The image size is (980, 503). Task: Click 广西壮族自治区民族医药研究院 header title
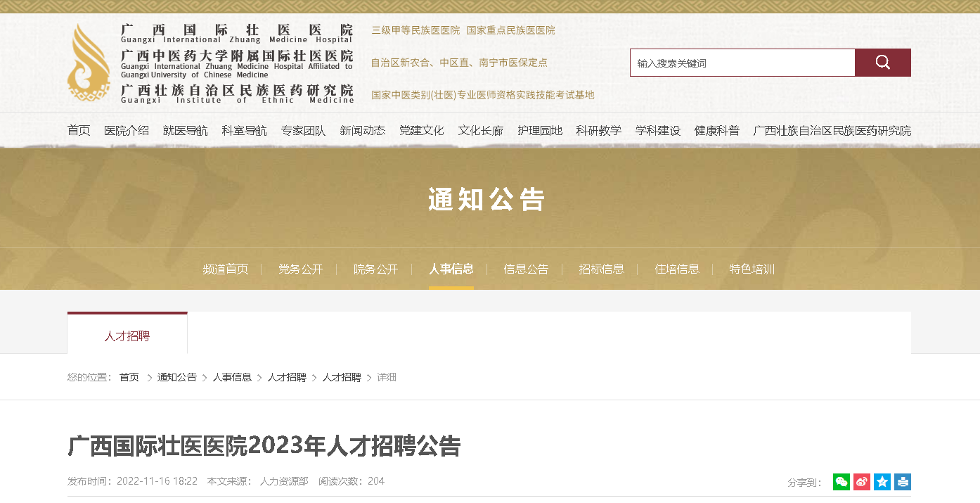click(x=237, y=90)
